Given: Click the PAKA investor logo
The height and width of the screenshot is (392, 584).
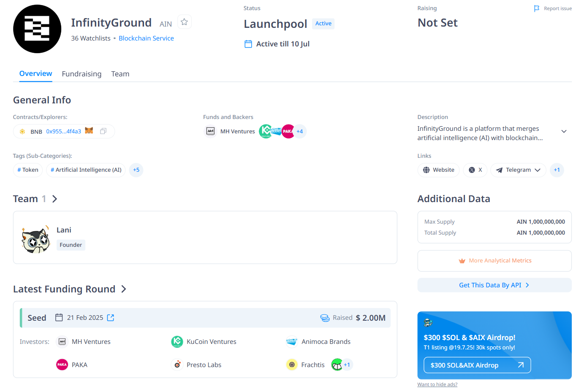Looking at the screenshot, I should [62, 365].
